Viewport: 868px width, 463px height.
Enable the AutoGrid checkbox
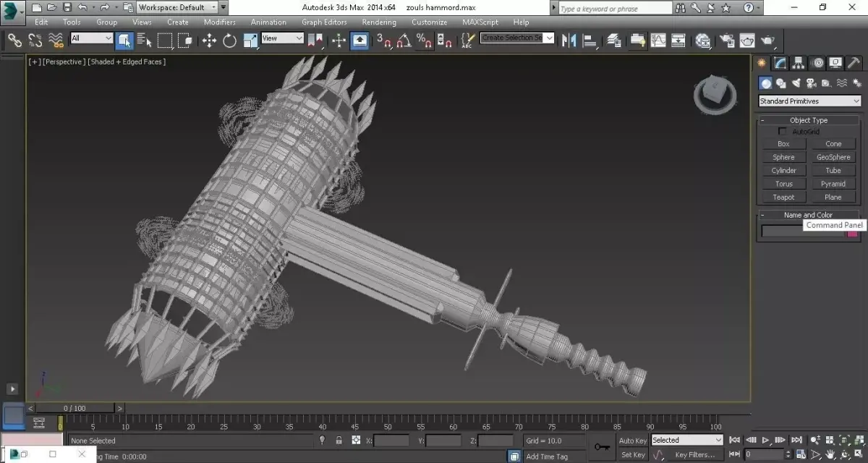tap(782, 131)
